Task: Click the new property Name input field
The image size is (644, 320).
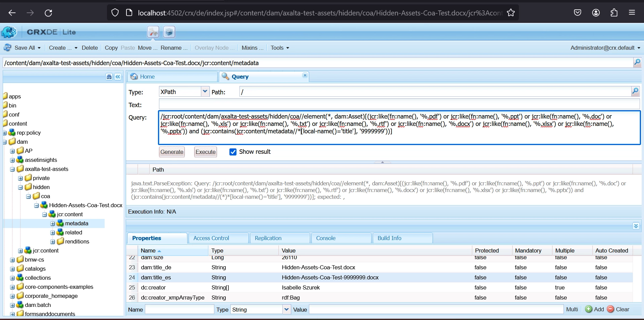Action: point(179,309)
